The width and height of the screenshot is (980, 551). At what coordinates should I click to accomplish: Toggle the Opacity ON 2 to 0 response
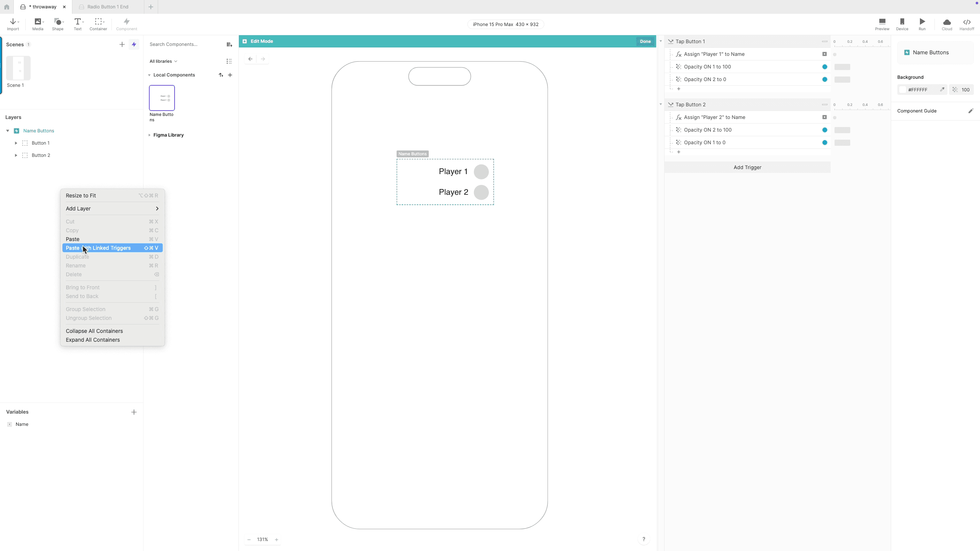pyautogui.click(x=825, y=79)
